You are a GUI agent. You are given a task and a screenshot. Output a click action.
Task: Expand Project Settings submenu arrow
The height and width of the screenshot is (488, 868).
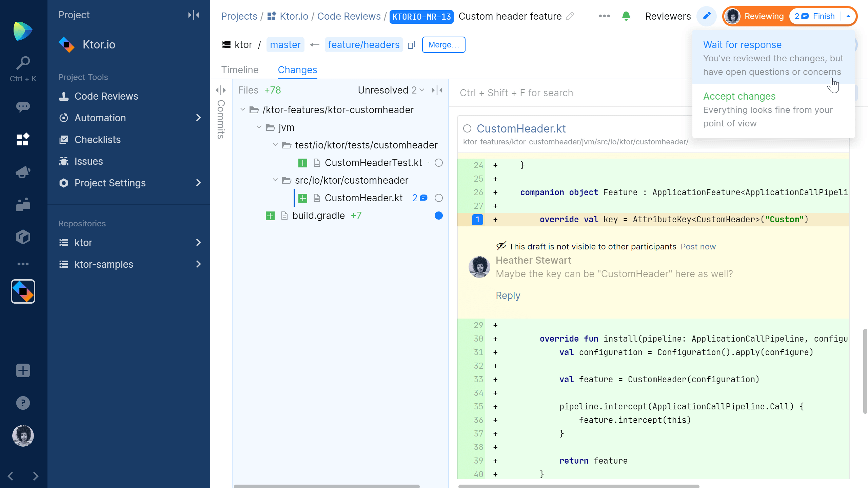199,183
